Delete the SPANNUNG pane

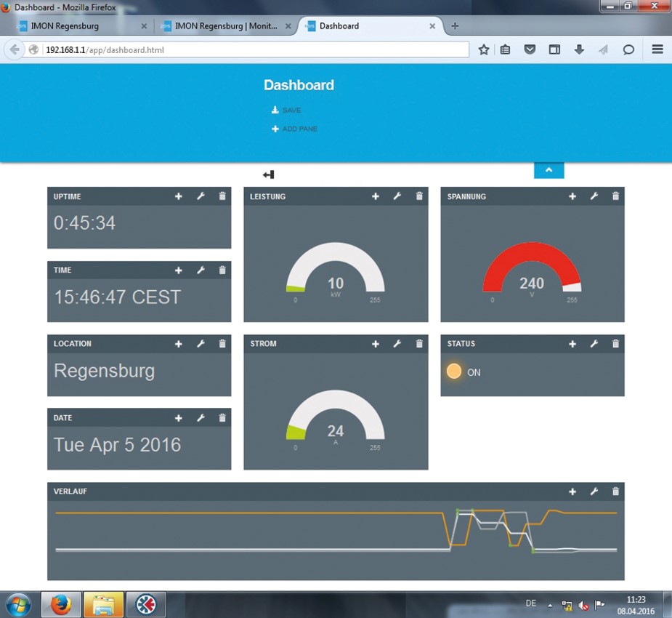(615, 196)
